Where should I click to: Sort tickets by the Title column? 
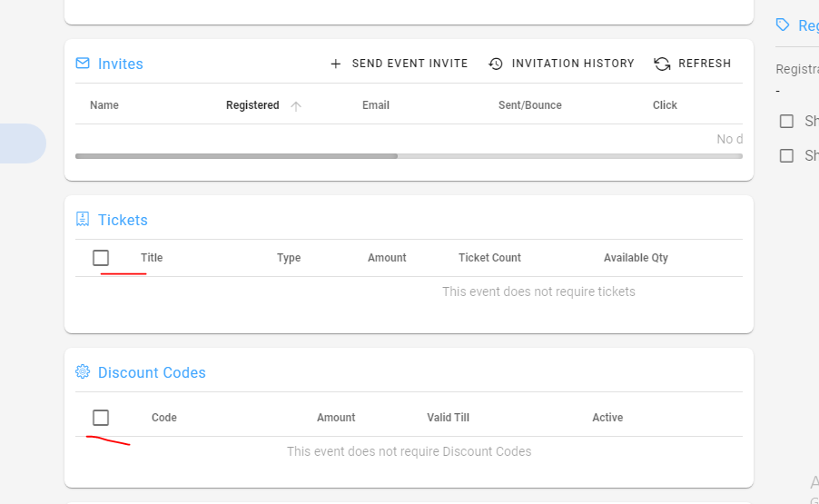[x=152, y=258]
